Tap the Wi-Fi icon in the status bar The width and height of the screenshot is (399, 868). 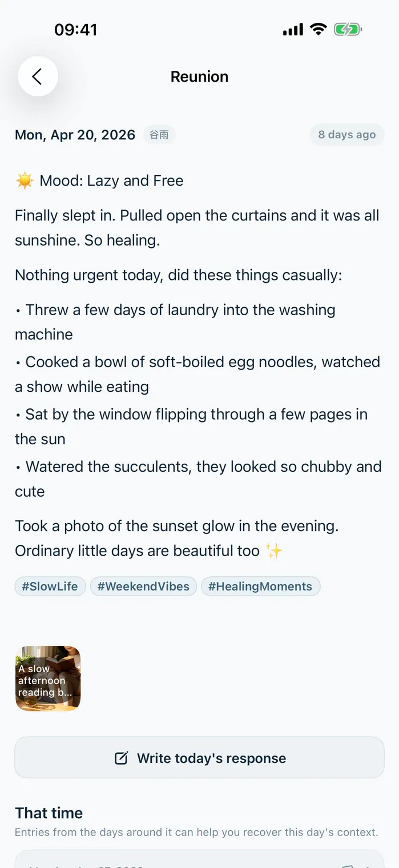(x=318, y=29)
